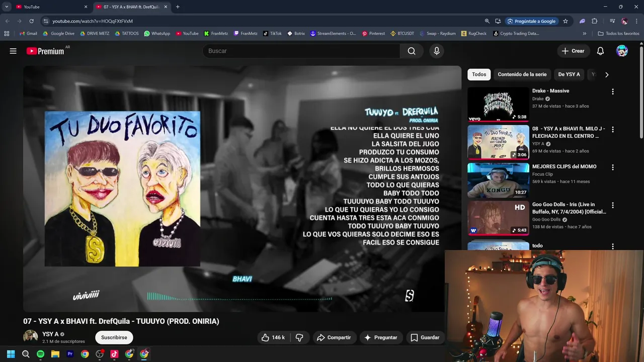Open the StreamElements bookmark
Screen dimensions: 644x362
pos(333,34)
